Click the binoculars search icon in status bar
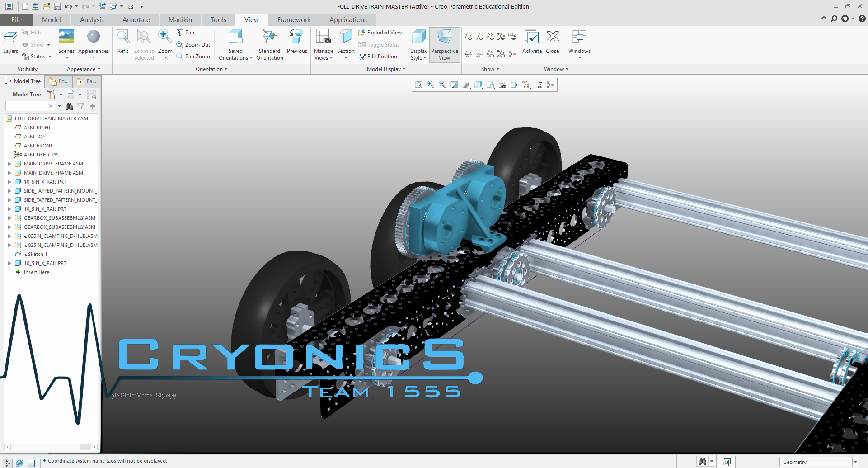 point(703,462)
